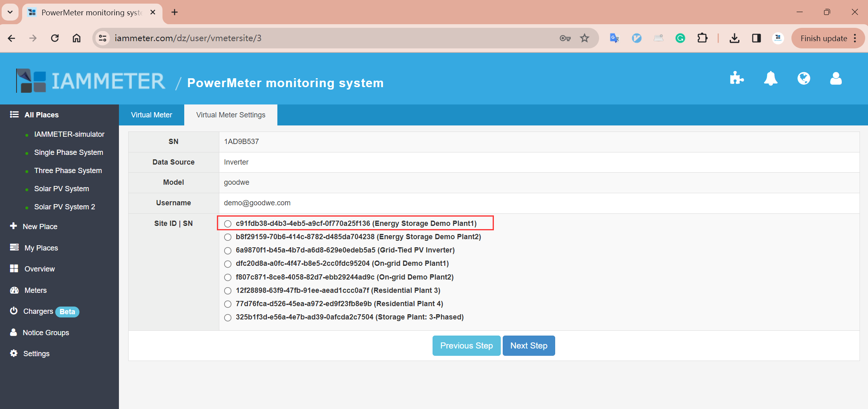This screenshot has height=409, width=868.
Task: Click the globe language icon
Action: coord(803,78)
